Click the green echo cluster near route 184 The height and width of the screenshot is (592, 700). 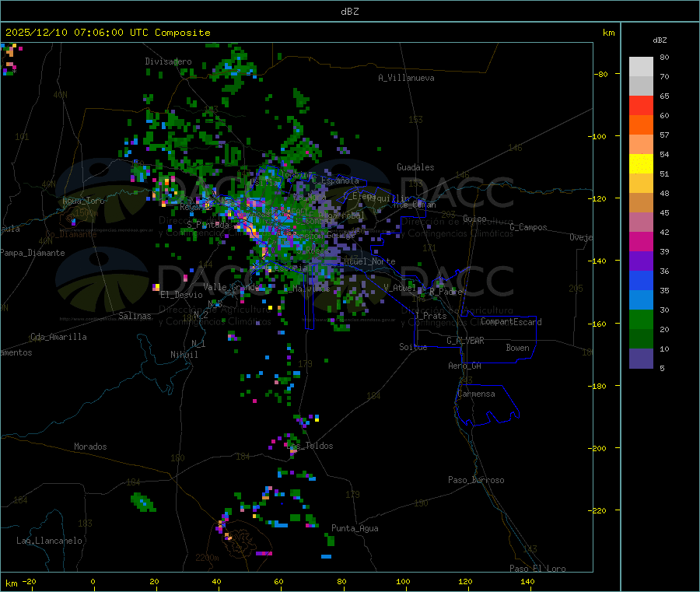143,503
